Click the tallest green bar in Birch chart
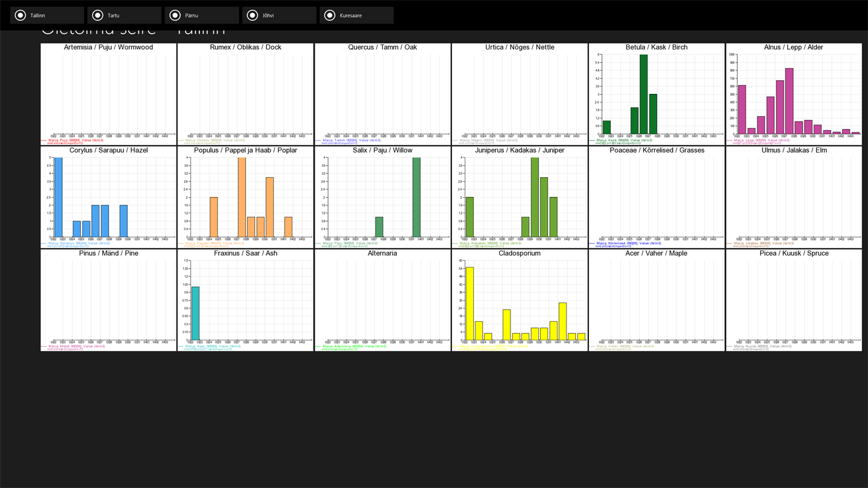 click(644, 95)
